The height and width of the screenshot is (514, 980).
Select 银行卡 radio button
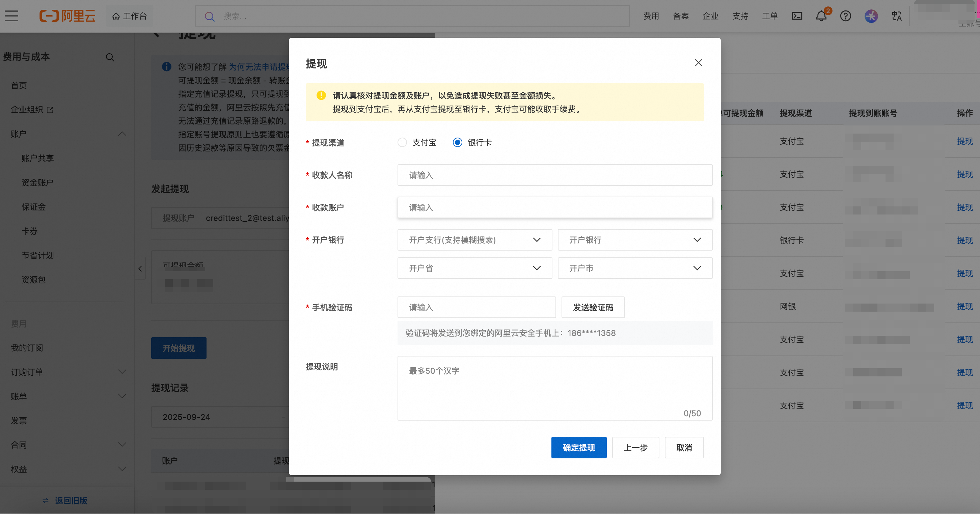(x=457, y=143)
